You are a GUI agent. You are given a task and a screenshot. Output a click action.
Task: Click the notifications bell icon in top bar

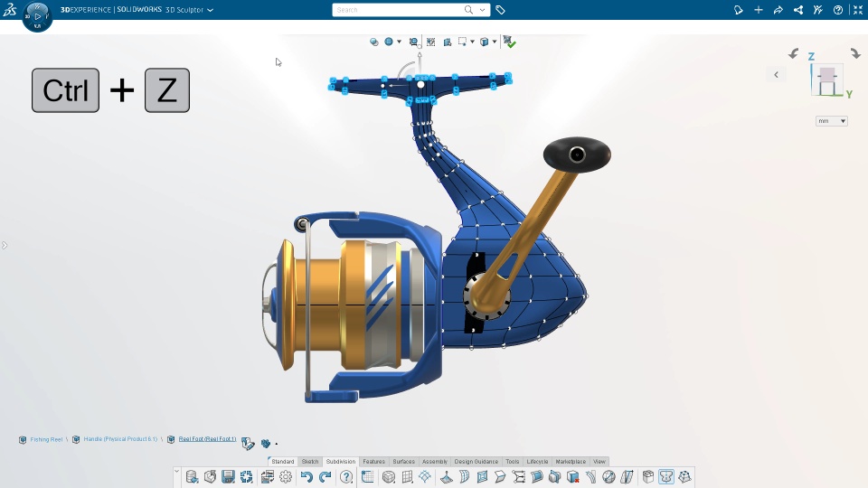pyautogui.click(x=738, y=10)
